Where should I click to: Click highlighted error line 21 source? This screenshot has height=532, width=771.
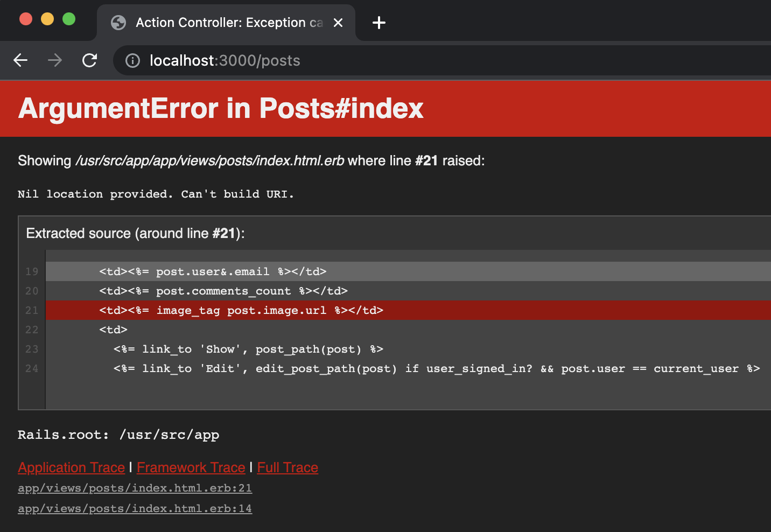point(241,310)
